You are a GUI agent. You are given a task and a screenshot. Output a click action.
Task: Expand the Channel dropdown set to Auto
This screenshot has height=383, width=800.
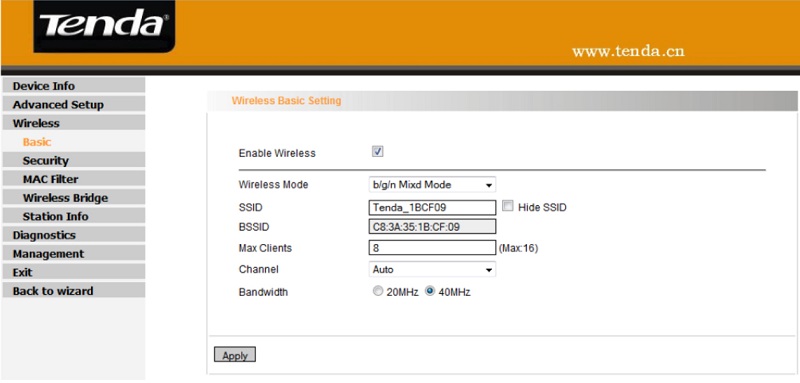(432, 269)
